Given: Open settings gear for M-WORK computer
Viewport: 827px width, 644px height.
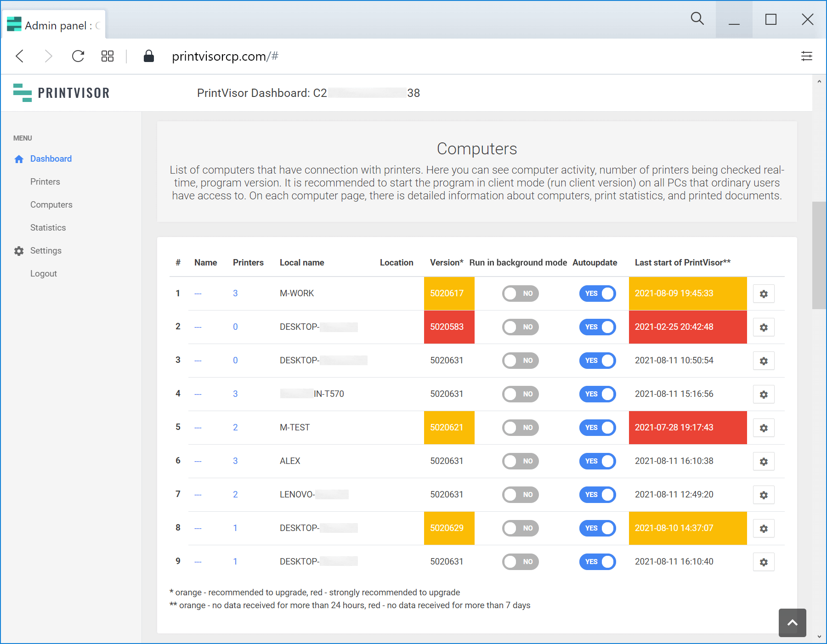Looking at the screenshot, I should click(763, 294).
